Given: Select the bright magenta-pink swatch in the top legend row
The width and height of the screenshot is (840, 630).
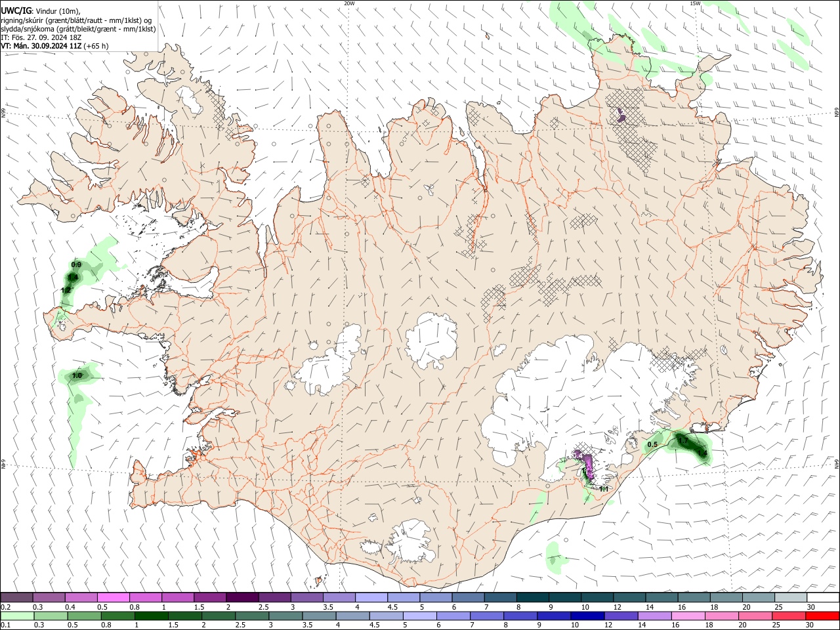Looking at the screenshot, I should pyautogui.click(x=113, y=597).
